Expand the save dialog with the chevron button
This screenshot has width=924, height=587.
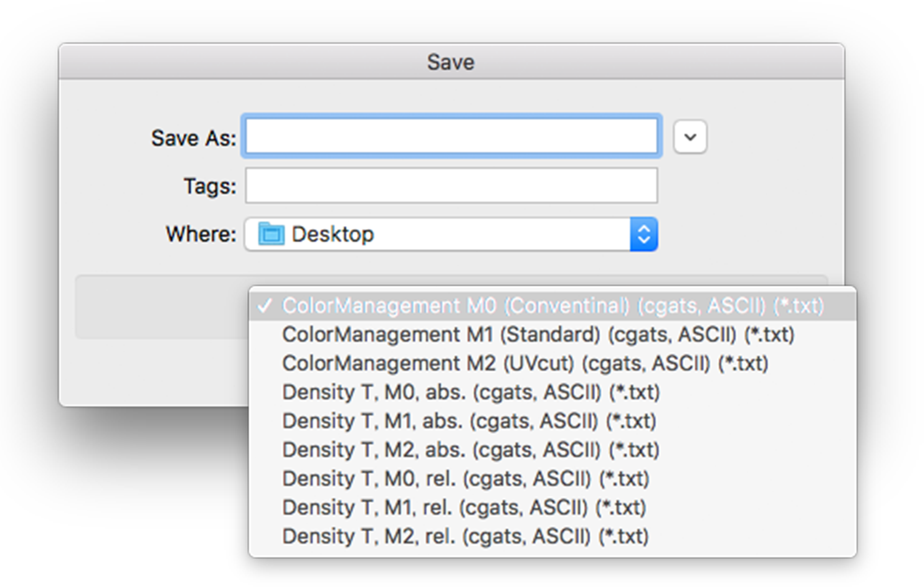pos(690,137)
